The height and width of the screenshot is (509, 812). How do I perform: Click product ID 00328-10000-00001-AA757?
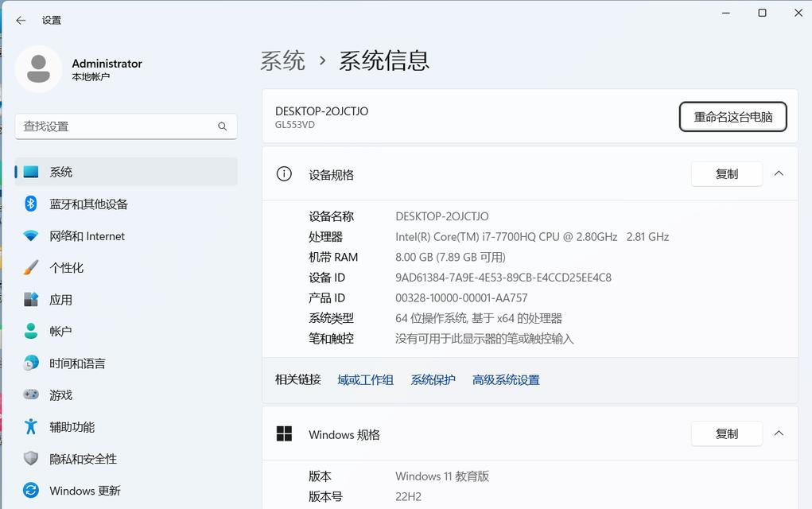click(461, 297)
